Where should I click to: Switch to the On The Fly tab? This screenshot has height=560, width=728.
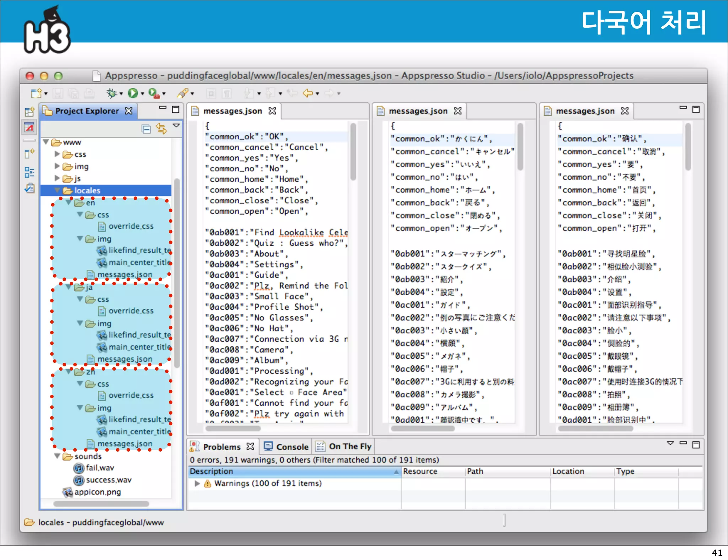click(x=344, y=447)
